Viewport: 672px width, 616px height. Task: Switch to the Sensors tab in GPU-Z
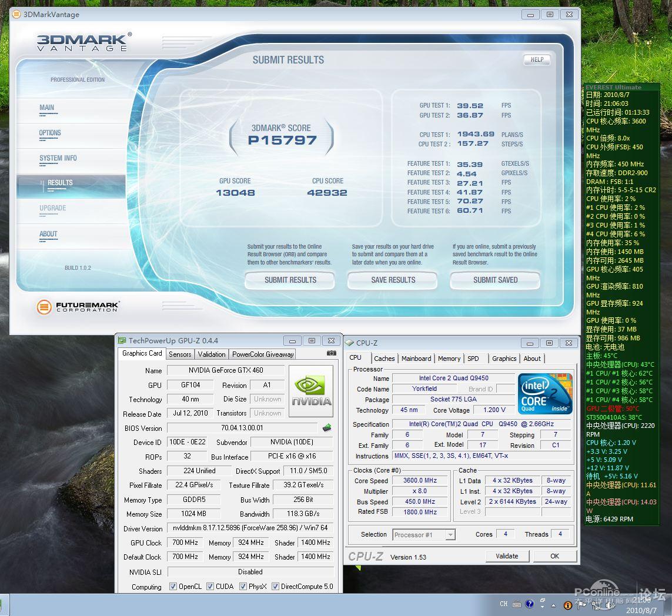click(x=180, y=354)
